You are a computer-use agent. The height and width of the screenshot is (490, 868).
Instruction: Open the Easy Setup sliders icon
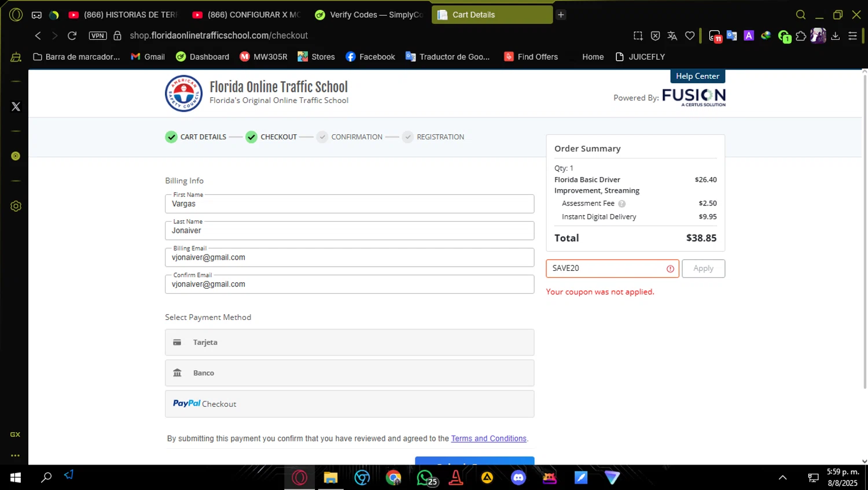[852, 36]
